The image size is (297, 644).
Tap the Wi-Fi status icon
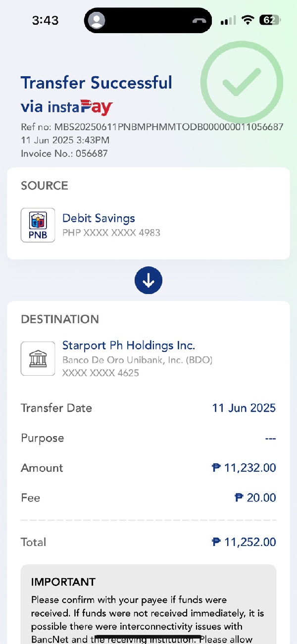(247, 20)
